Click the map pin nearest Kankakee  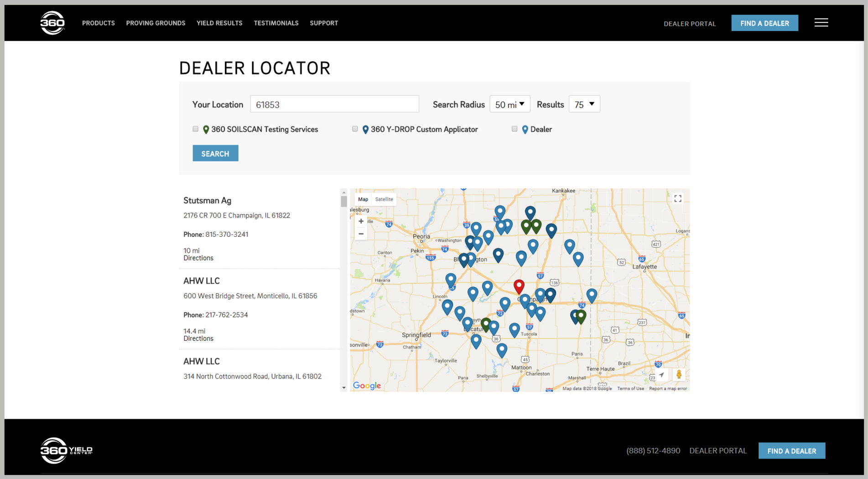530,213
